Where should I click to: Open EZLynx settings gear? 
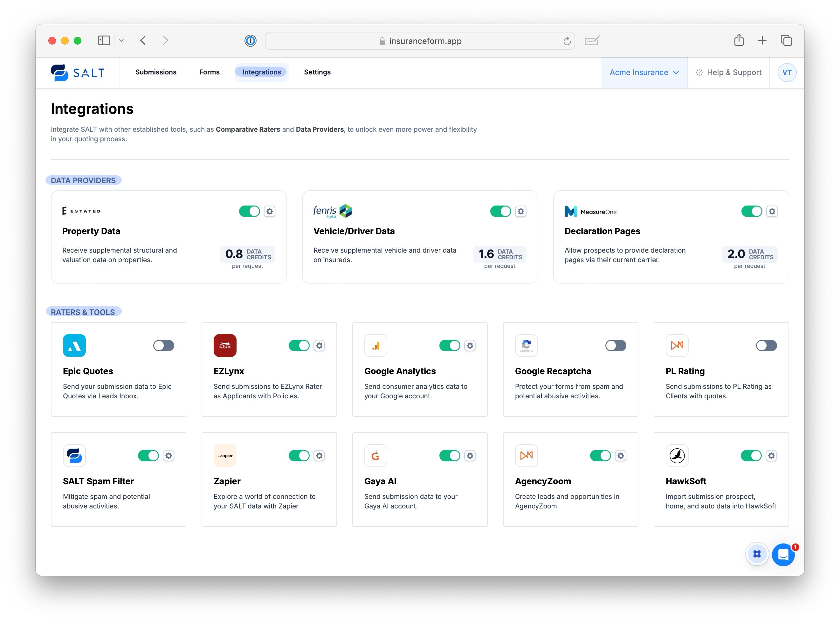pos(319,346)
